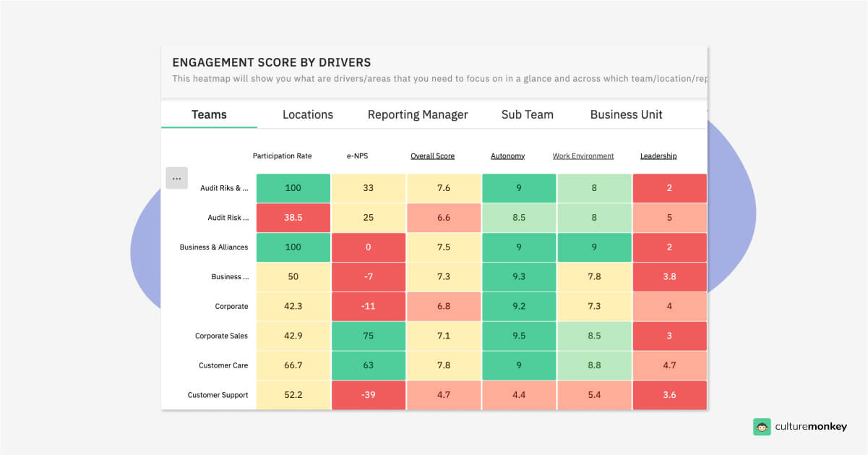Open the three-dots options button

176,178
